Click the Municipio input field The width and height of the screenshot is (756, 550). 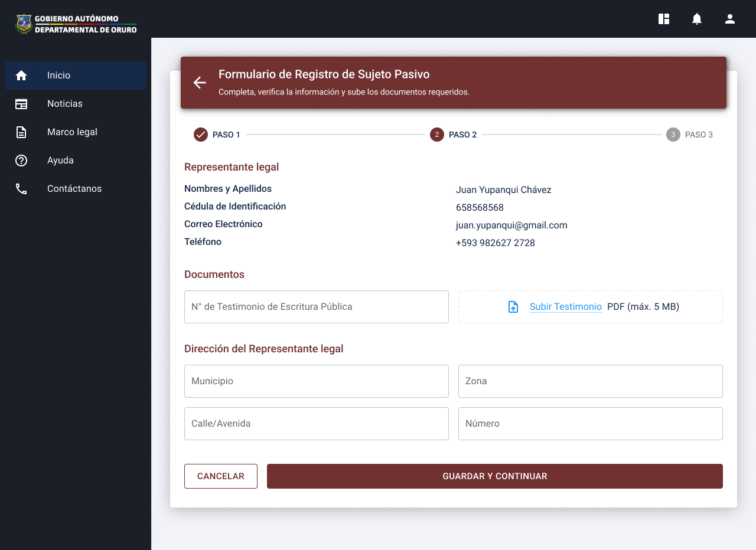click(x=316, y=381)
